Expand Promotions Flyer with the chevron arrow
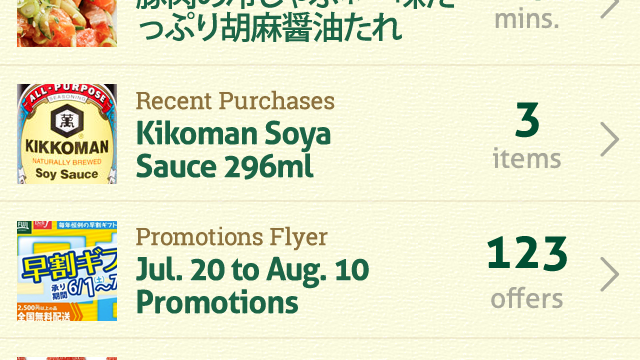Screen dimensions: 640x360 pyautogui.click(x=610, y=274)
